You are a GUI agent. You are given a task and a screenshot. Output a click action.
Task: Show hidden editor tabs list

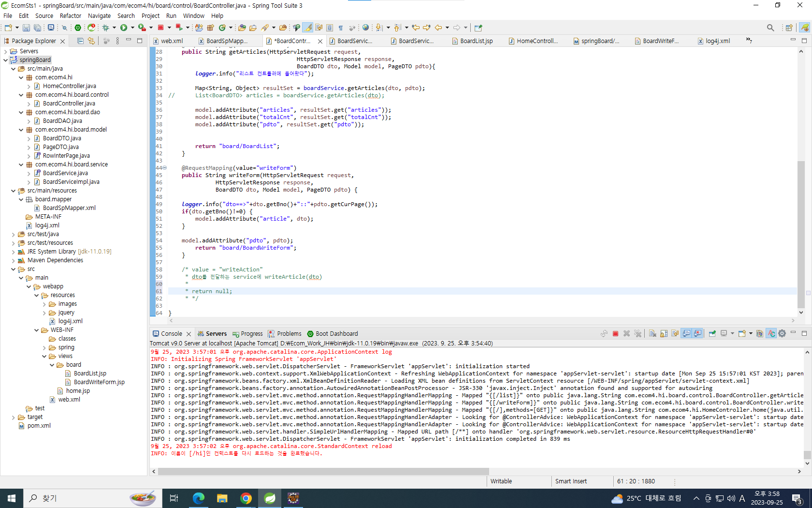pos(749,40)
